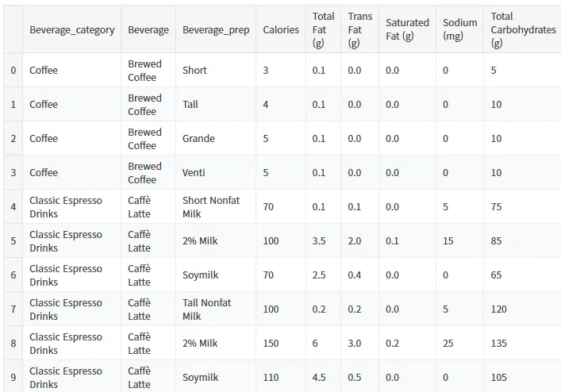Click the Total Carbohydrates (g) header
Screen dimensions: 561x392
pyautogui.click(x=523, y=29)
